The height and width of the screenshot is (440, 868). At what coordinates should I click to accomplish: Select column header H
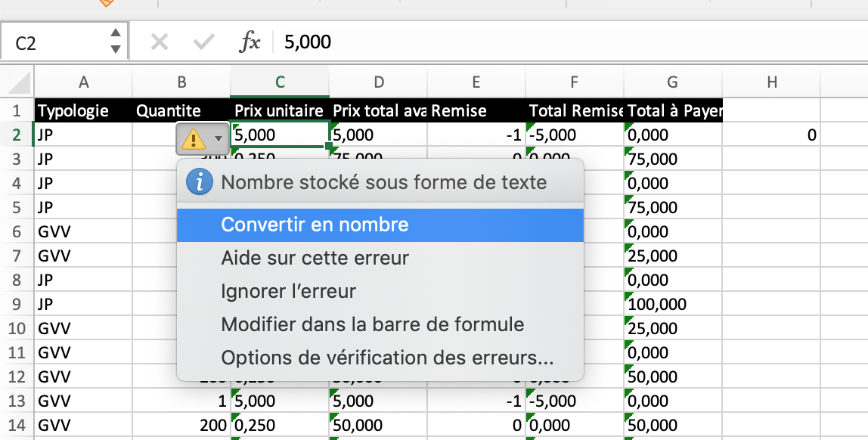coord(770,82)
